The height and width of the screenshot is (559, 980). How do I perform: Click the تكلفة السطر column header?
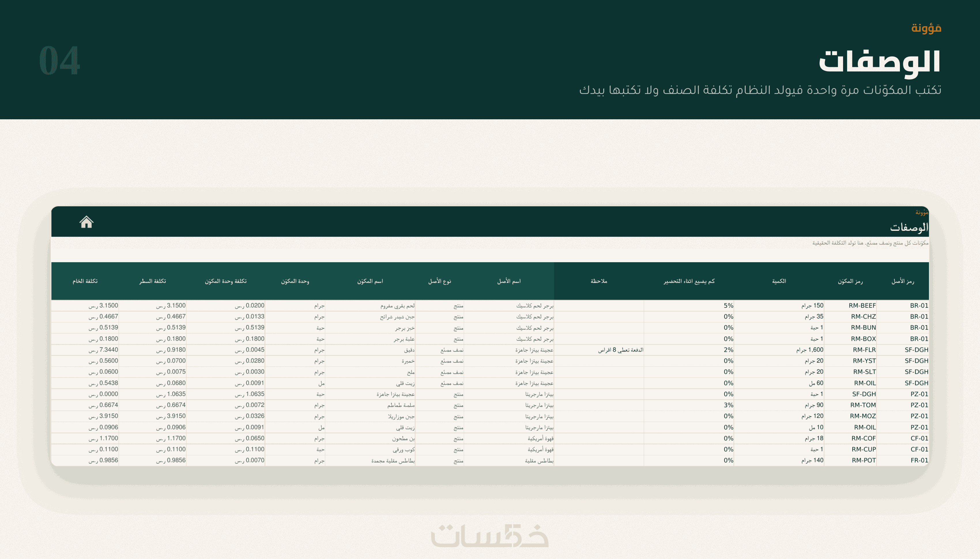152,282
